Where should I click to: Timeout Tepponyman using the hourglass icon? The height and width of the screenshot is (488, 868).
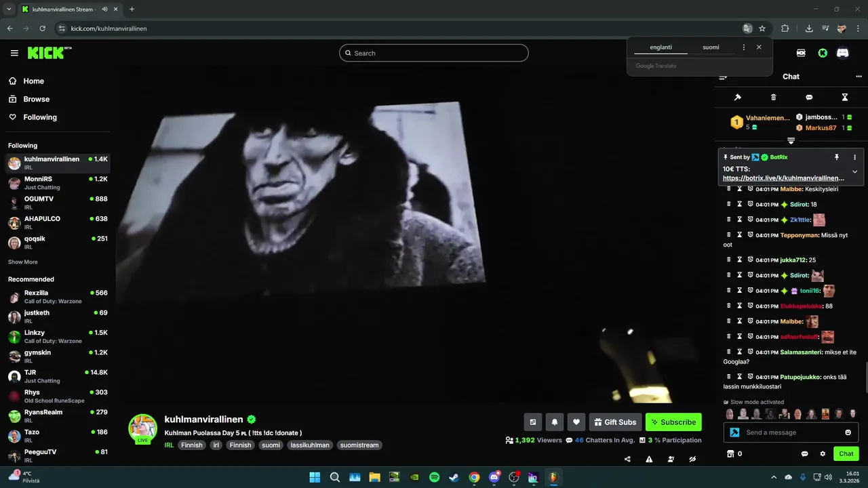[x=740, y=235]
